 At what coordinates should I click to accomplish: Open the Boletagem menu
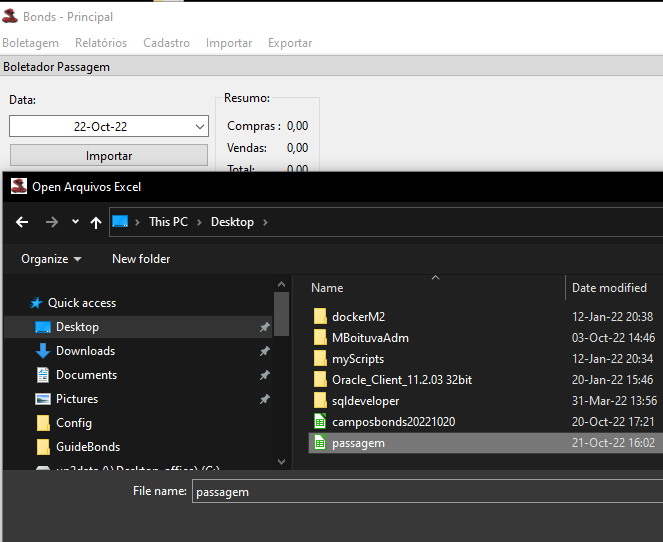click(x=31, y=43)
